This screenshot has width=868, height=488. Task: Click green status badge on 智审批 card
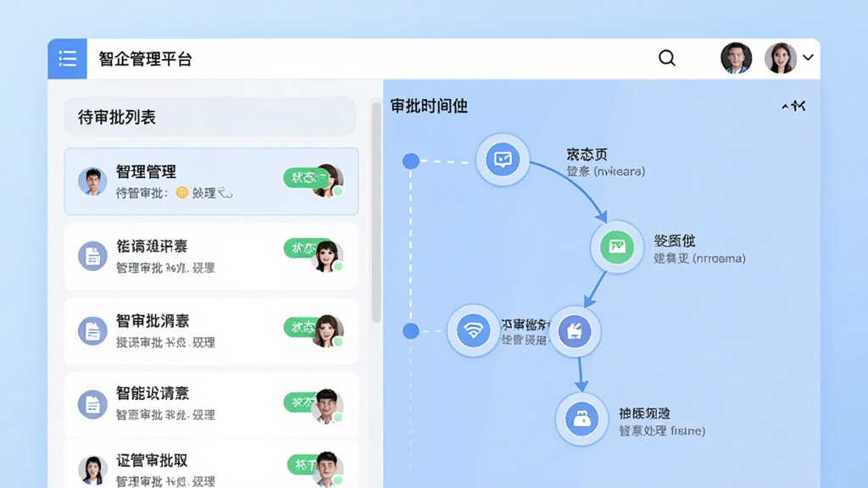point(300,327)
